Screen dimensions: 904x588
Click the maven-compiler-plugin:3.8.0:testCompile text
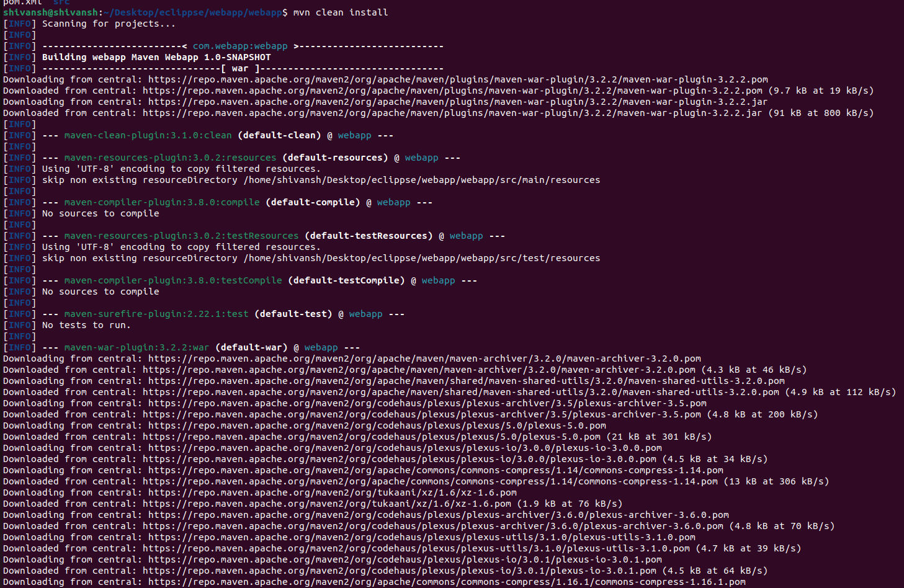(173, 280)
